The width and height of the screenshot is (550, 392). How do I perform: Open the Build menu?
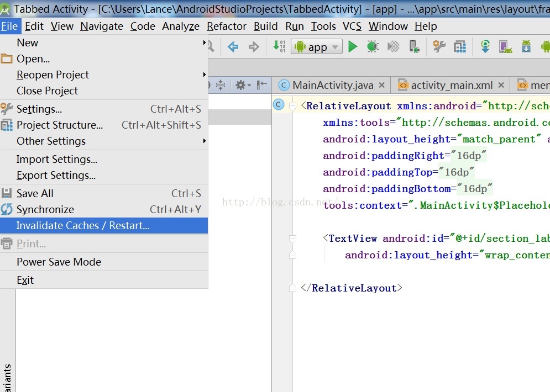tap(265, 27)
